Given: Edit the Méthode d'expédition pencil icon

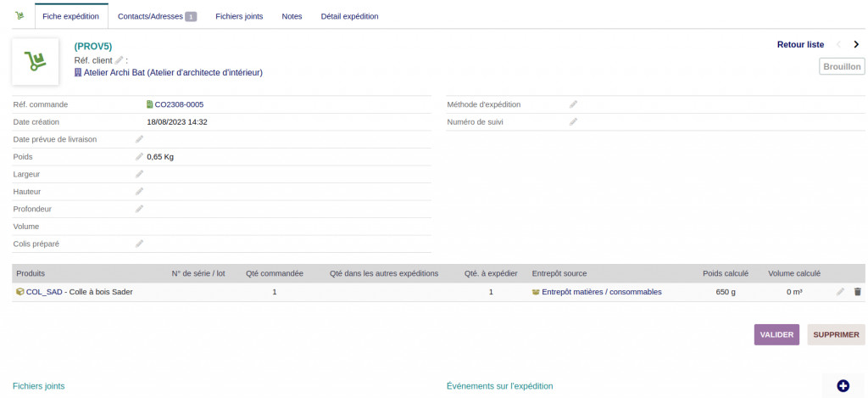Looking at the screenshot, I should [x=574, y=104].
